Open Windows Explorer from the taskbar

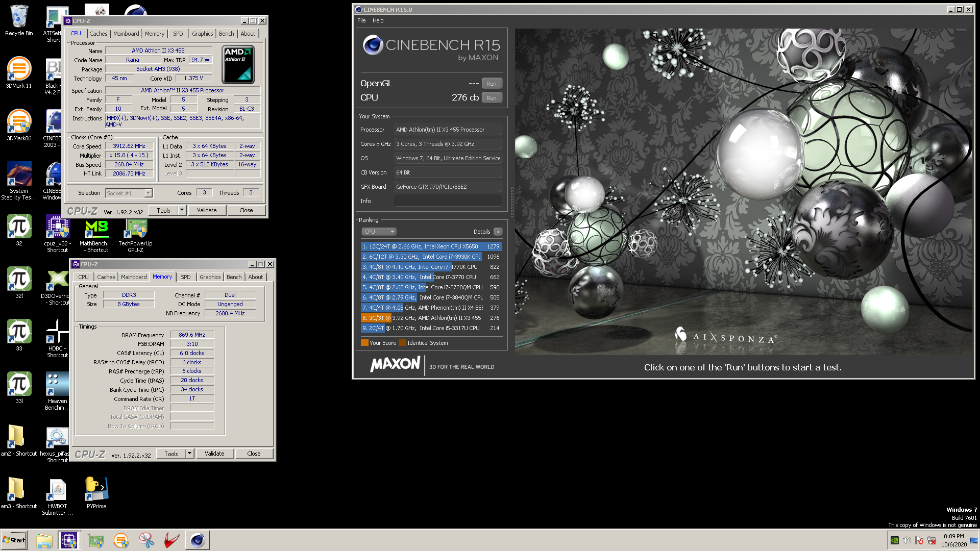pyautogui.click(x=44, y=540)
